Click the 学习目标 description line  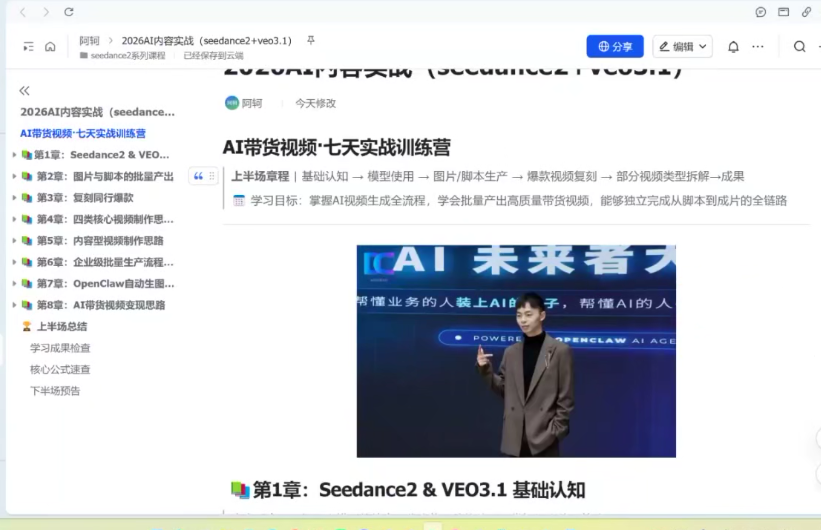(518, 201)
